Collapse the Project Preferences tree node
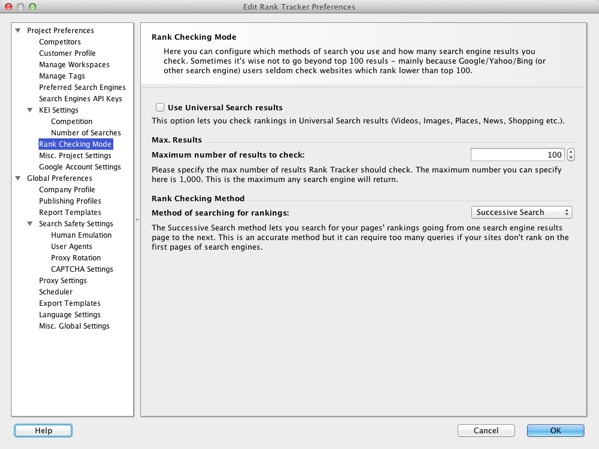 click(x=18, y=30)
